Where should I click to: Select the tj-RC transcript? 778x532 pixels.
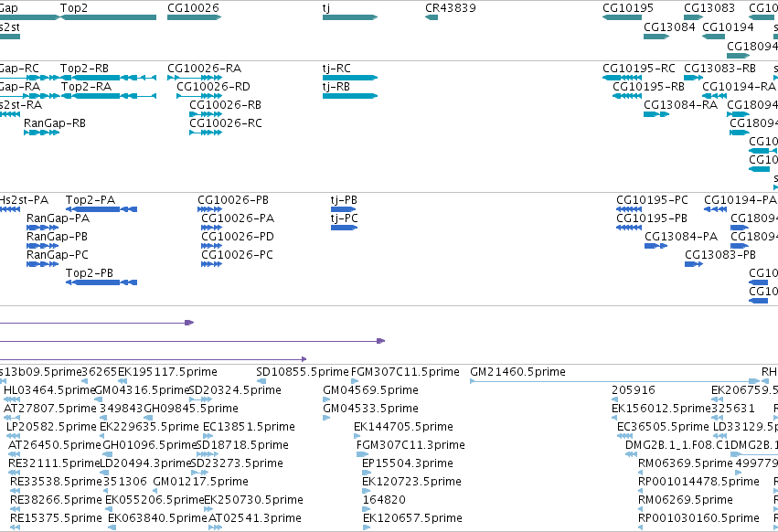(x=336, y=68)
